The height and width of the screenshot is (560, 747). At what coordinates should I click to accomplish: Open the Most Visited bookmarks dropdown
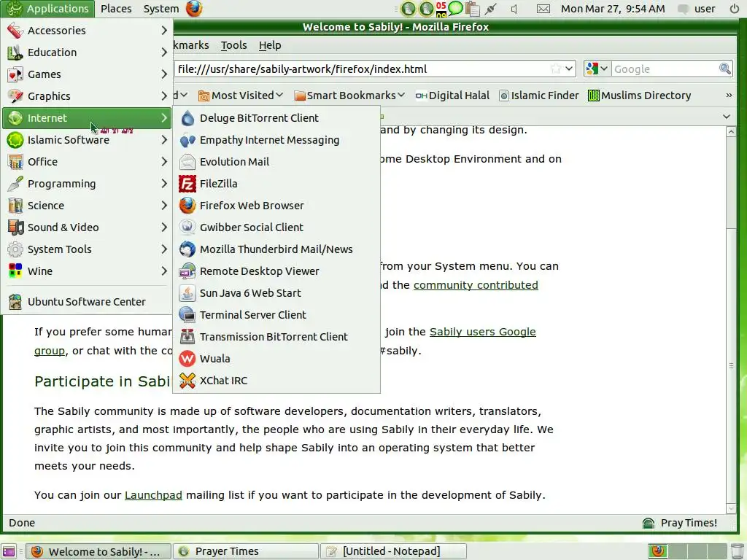pyautogui.click(x=241, y=96)
